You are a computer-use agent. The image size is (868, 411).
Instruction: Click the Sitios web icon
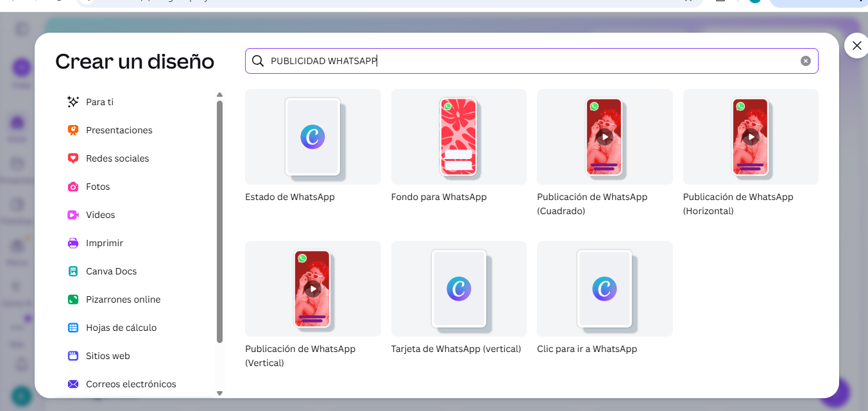point(73,356)
